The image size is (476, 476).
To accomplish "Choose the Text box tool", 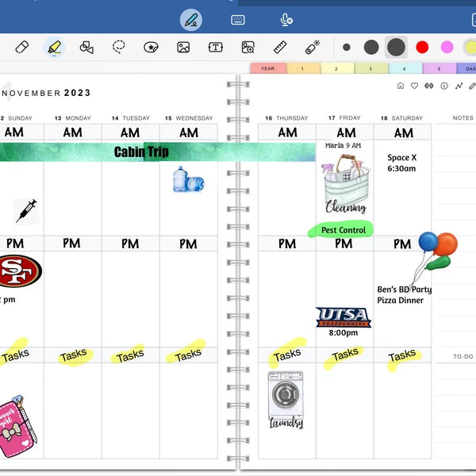I will (215, 48).
